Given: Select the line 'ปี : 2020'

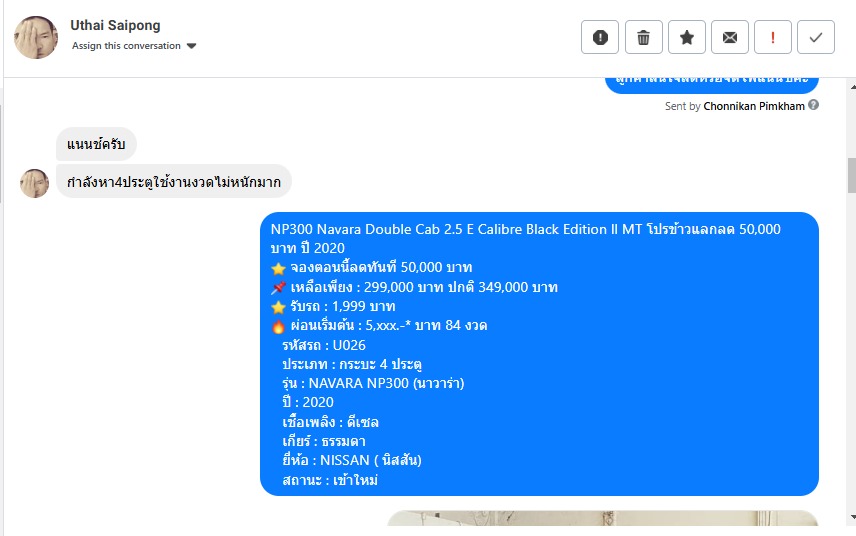Looking at the screenshot, I should [308, 402].
